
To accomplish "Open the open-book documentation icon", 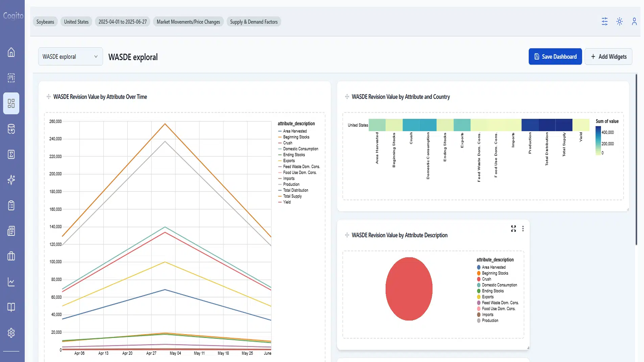I will 11,307.
